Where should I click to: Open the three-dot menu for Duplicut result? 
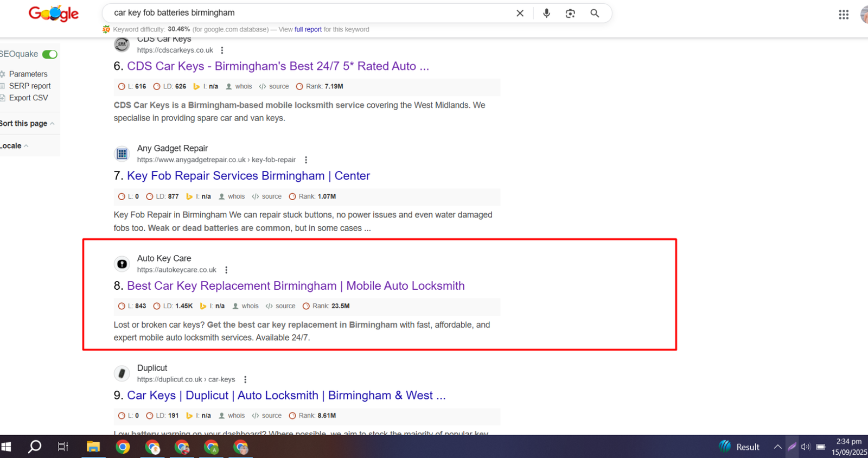pos(245,379)
